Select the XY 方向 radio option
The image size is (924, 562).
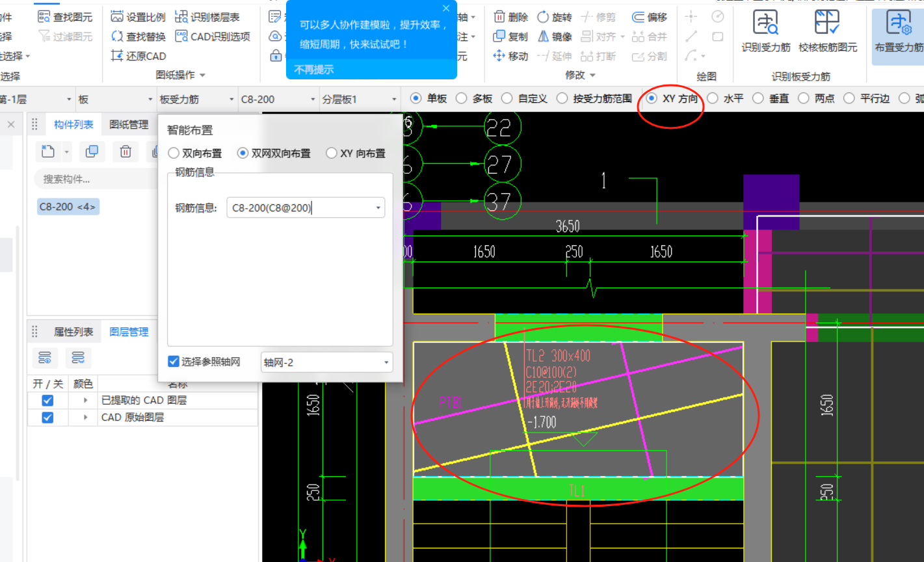click(652, 98)
